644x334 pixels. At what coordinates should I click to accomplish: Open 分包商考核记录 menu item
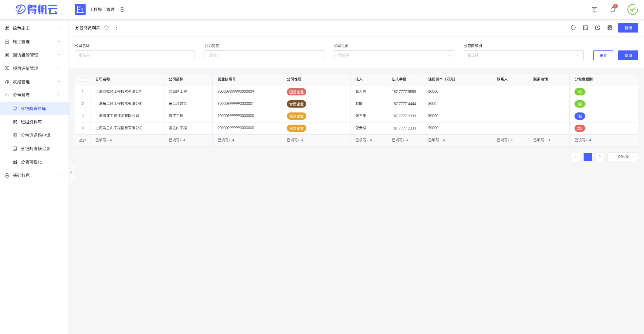tap(34, 149)
